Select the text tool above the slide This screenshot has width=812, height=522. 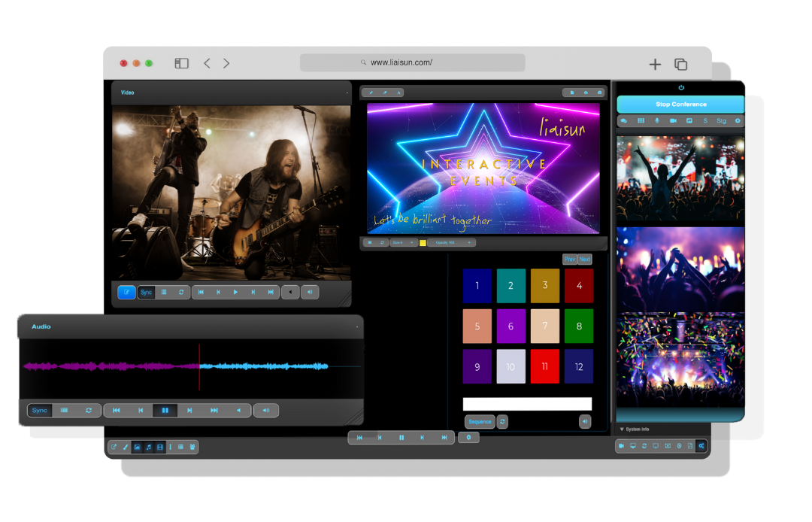click(x=398, y=93)
